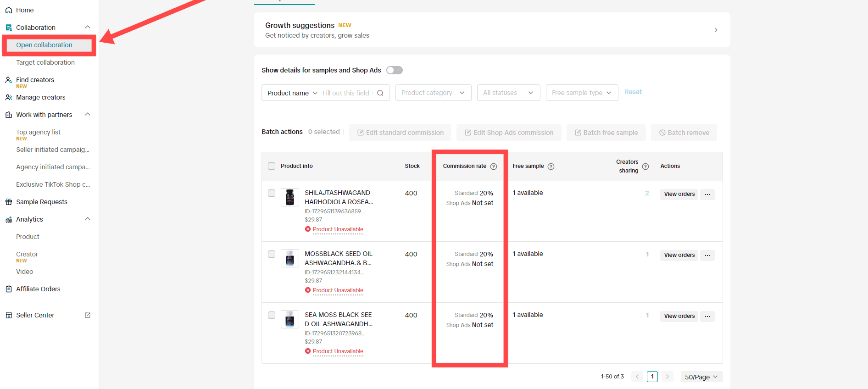The image size is (868, 389).
Task: Open the Seller Center external link icon
Action: tap(88, 315)
